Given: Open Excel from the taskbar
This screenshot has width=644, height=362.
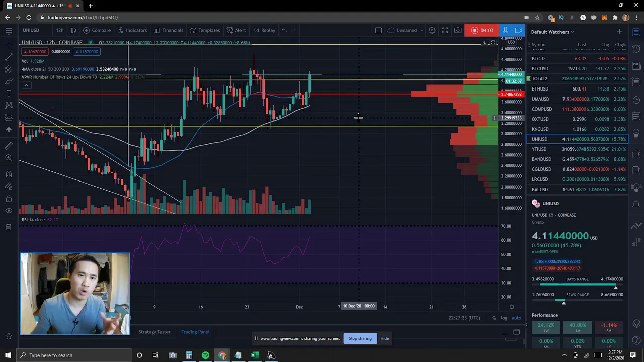Looking at the screenshot, I should 255,355.
